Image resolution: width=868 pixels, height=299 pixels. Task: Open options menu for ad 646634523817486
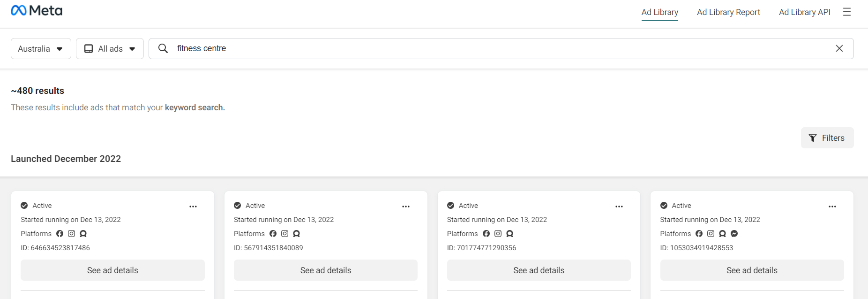click(x=193, y=207)
